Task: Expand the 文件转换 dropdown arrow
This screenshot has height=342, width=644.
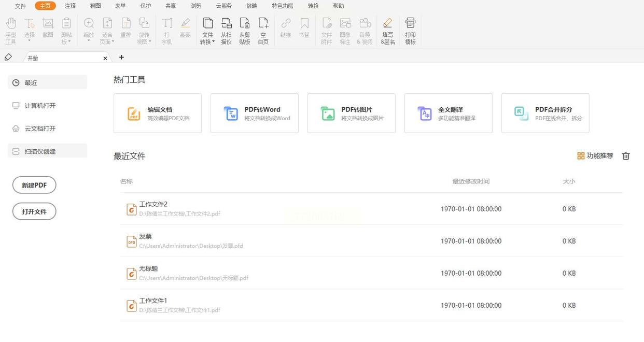Action: click(214, 42)
